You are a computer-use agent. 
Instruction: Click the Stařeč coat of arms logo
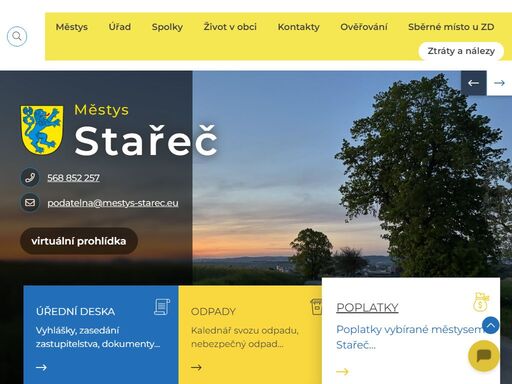pos(42,130)
